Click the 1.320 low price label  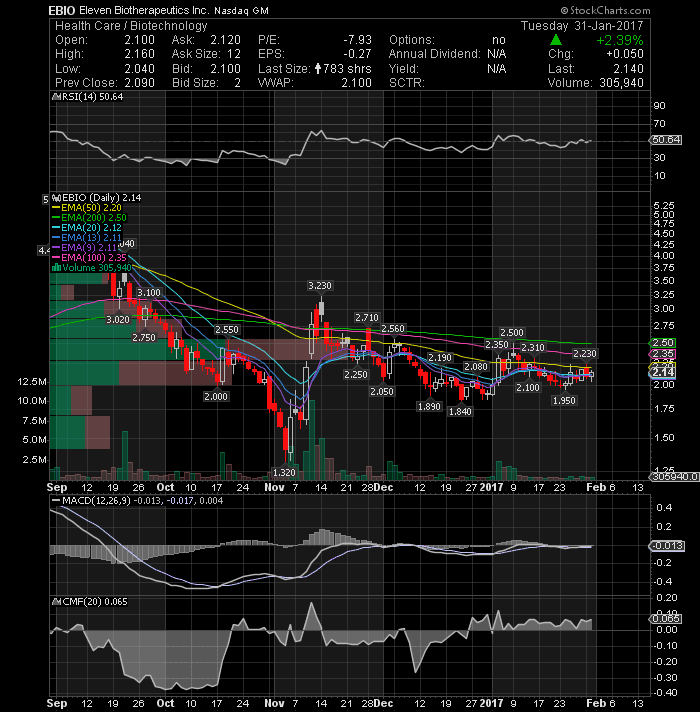tap(284, 473)
